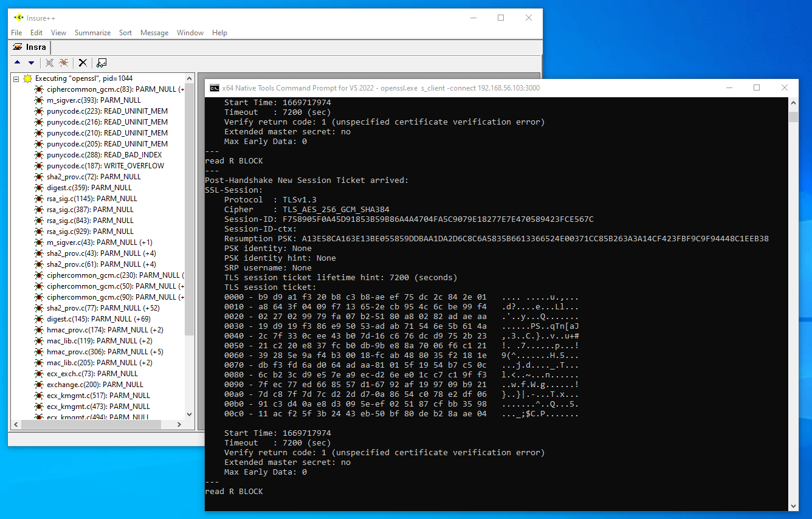Select the up arrow navigation icon
812x519 pixels.
[x=17, y=63]
